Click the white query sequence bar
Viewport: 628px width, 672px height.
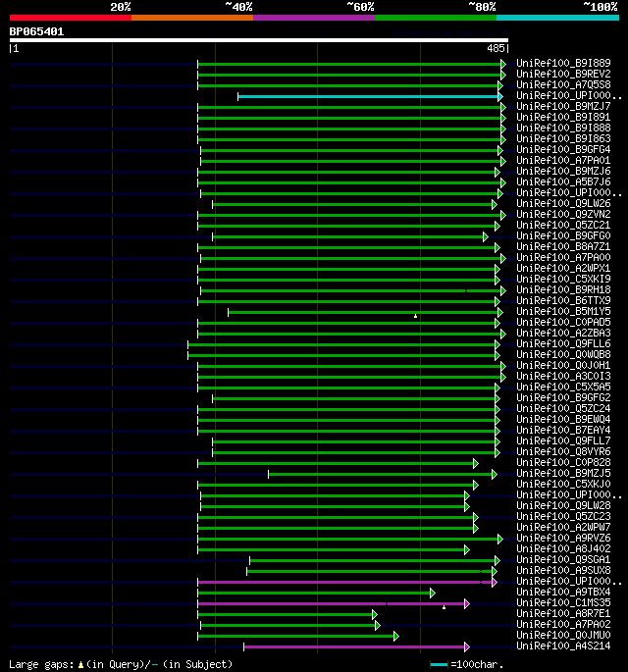click(258, 40)
